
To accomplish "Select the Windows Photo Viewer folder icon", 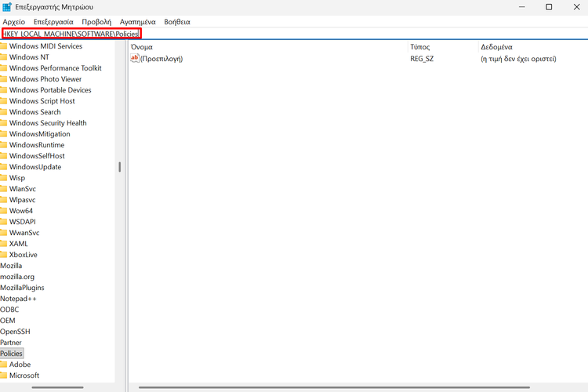I will 3,79.
